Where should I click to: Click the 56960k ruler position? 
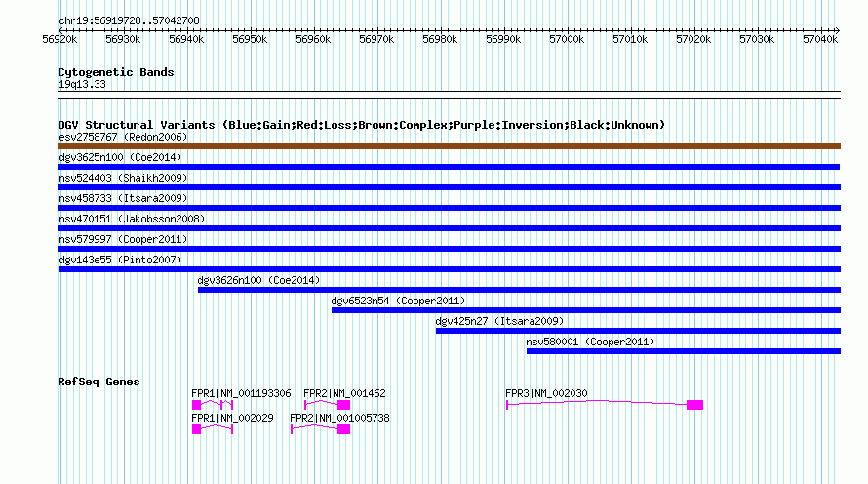pyautogui.click(x=313, y=39)
